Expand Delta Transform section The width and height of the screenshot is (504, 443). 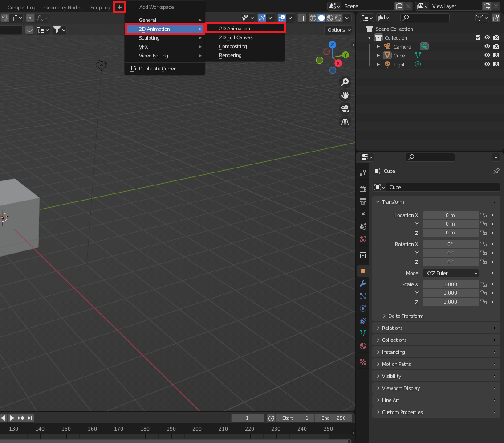coord(384,316)
